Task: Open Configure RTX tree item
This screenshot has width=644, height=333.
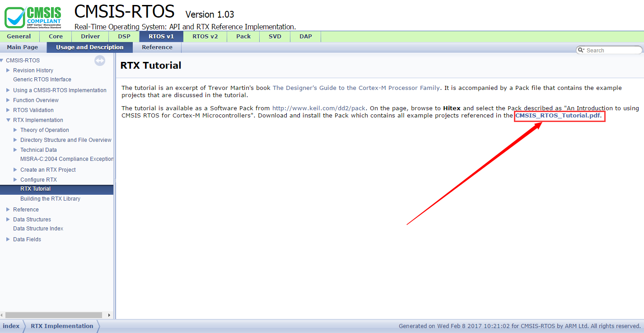Action: (x=38, y=180)
